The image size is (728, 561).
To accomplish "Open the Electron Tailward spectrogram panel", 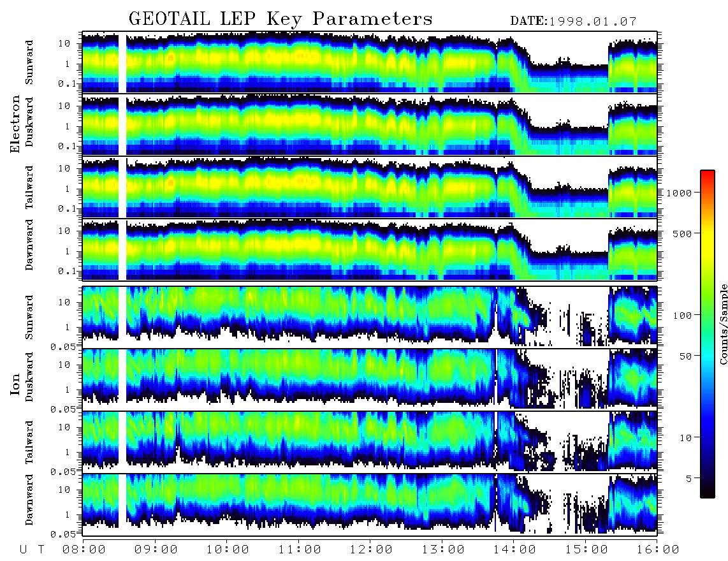I will [370, 187].
